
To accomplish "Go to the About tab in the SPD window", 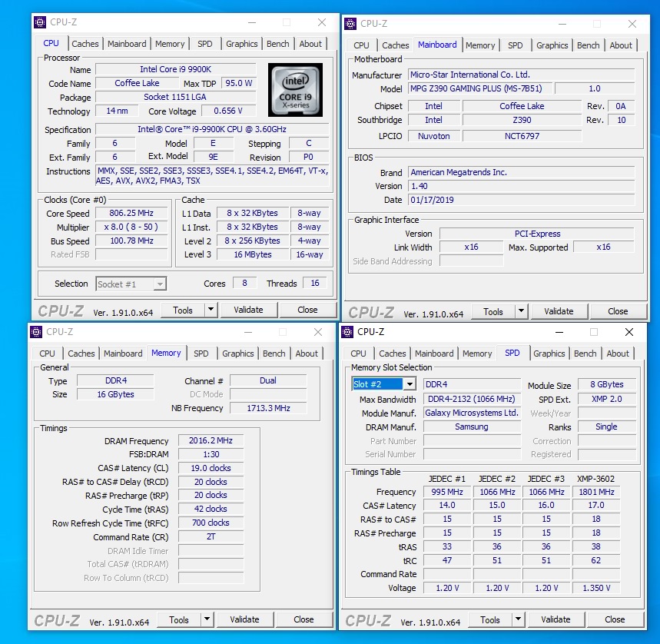I will [x=618, y=354].
